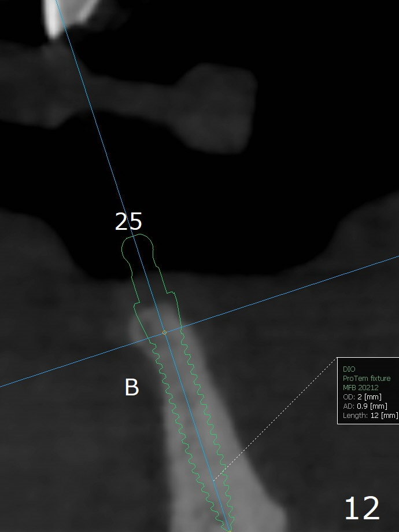Screen dimensions: 399x532
Task: Click the implant center point on the crosshair
Action: [x=164, y=332]
